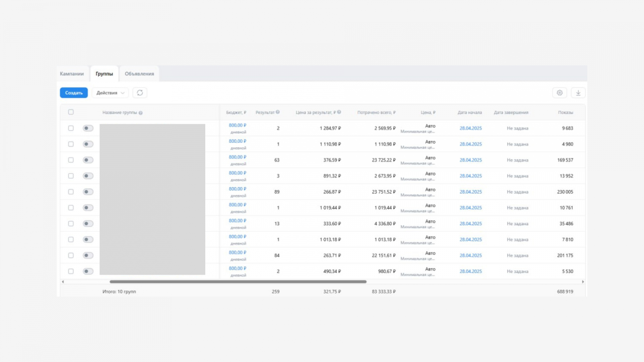Click the blue Создать button

[74, 93]
